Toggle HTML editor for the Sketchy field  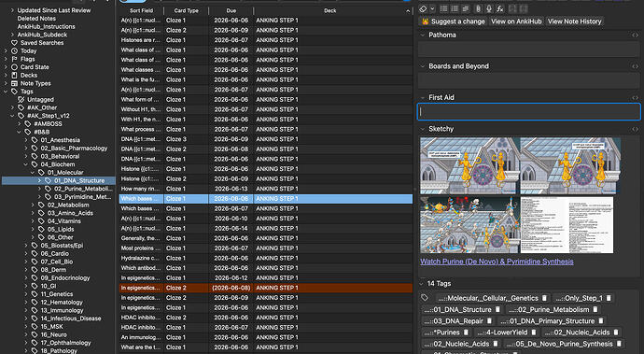click(635, 129)
